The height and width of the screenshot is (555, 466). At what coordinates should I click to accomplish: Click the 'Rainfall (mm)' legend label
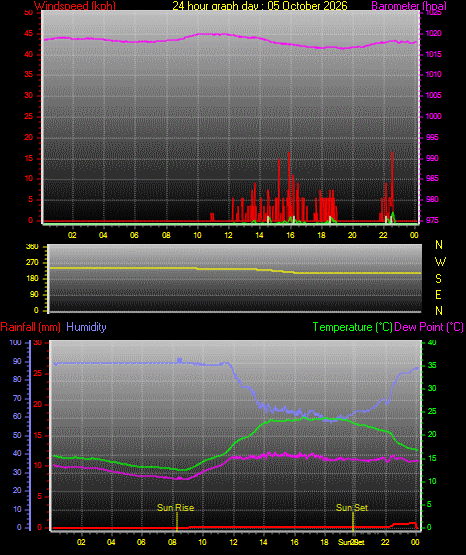pos(30,327)
